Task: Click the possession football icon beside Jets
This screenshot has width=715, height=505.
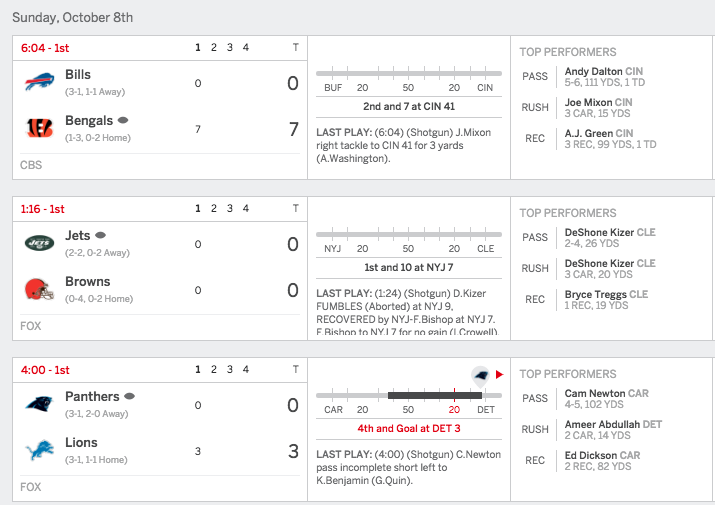Action: (100, 235)
